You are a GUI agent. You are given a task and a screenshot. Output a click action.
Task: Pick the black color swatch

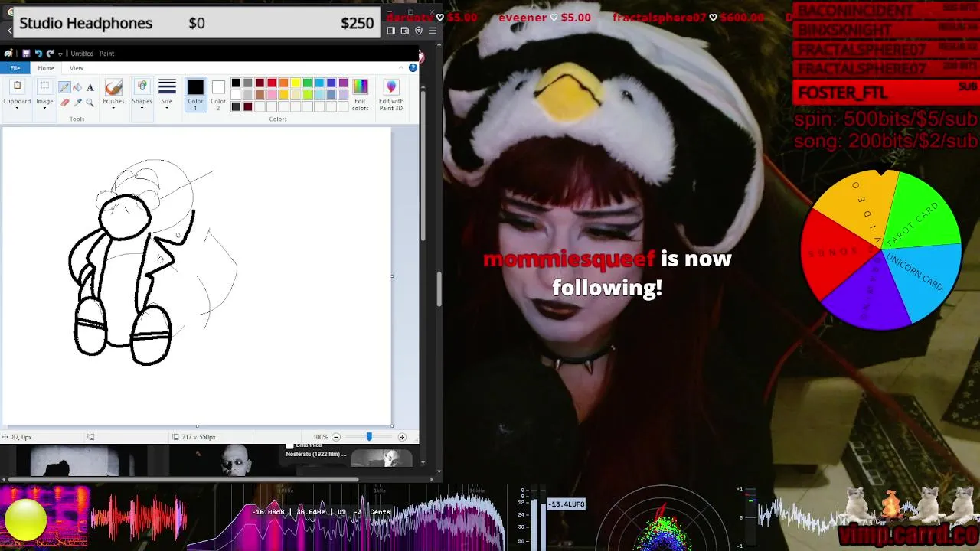tap(236, 83)
